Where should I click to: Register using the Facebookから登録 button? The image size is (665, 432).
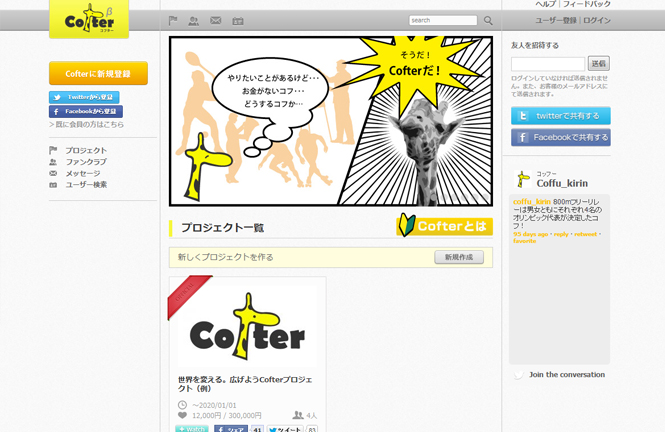(x=85, y=112)
